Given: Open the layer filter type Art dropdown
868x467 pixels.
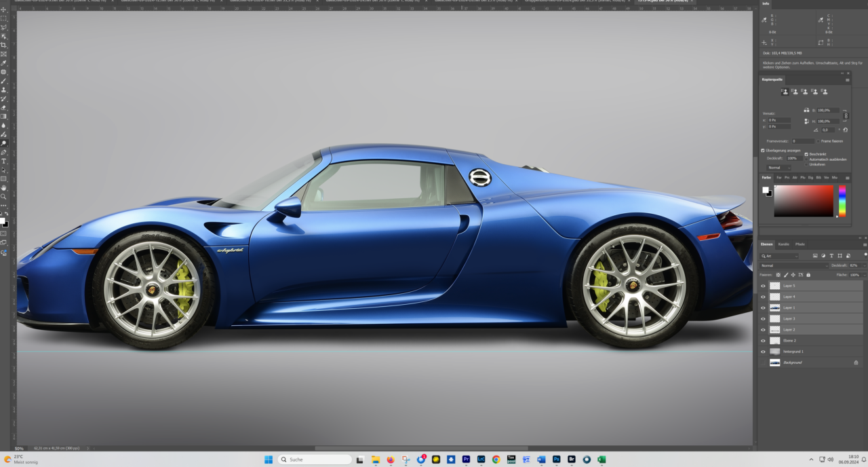Looking at the screenshot, I should pyautogui.click(x=780, y=256).
